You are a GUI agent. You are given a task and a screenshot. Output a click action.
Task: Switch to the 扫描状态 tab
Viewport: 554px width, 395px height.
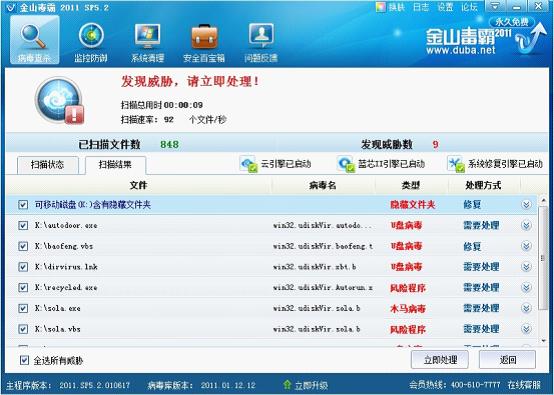[x=47, y=165]
